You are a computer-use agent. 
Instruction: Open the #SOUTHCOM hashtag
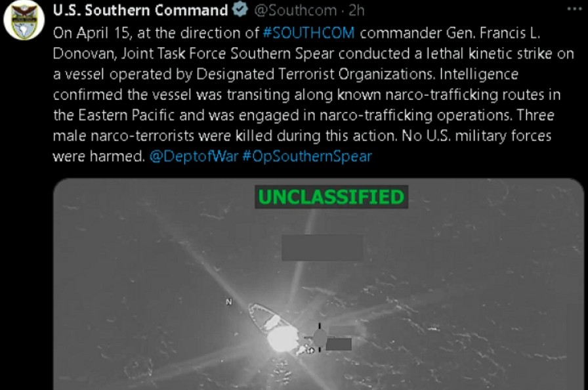click(x=308, y=33)
